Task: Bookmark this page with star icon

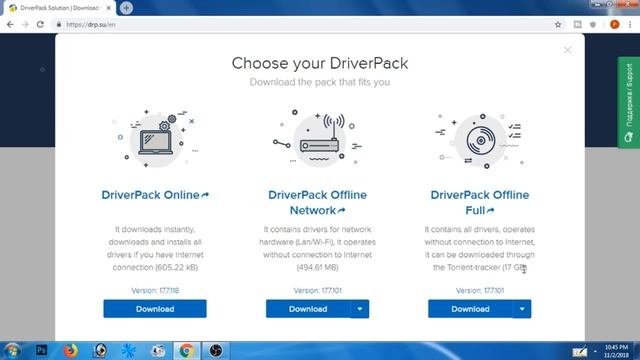Action: tap(558, 24)
